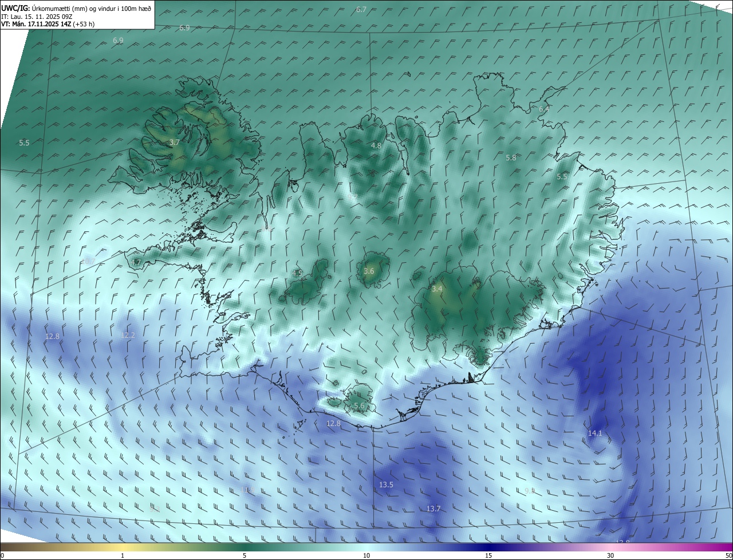
Task: Click the 50 tick label on the color scale
Action: (x=728, y=555)
